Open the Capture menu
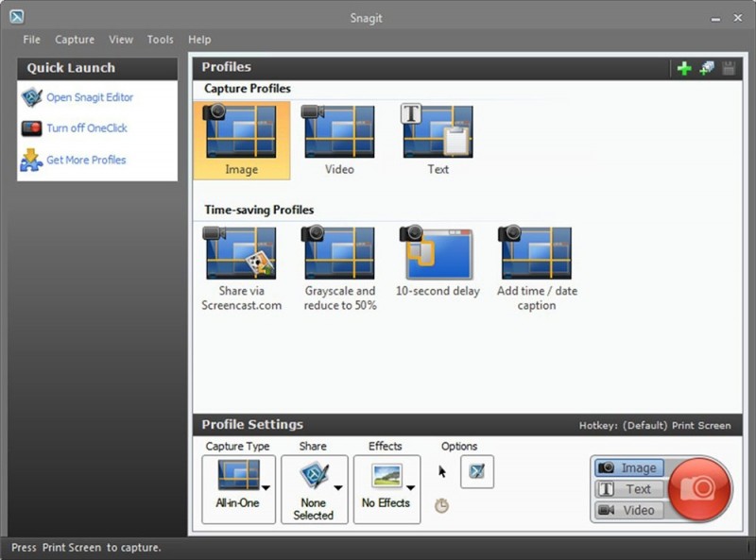 coord(75,40)
